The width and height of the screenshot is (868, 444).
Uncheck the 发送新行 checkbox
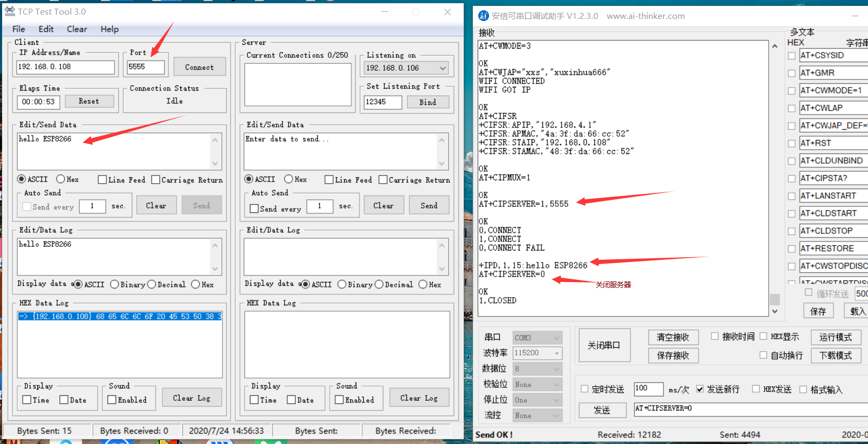[x=700, y=389]
